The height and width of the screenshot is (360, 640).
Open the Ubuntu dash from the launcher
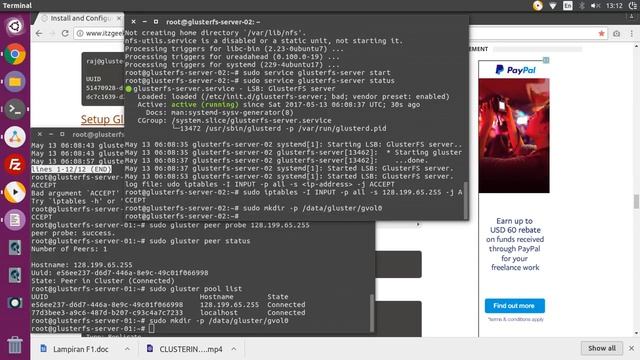click(15, 27)
